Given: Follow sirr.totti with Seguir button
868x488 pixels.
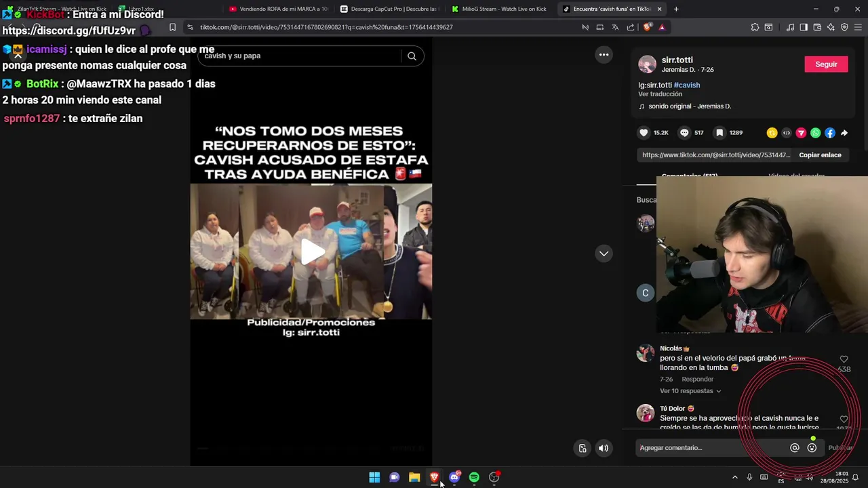Looking at the screenshot, I should pyautogui.click(x=826, y=64).
